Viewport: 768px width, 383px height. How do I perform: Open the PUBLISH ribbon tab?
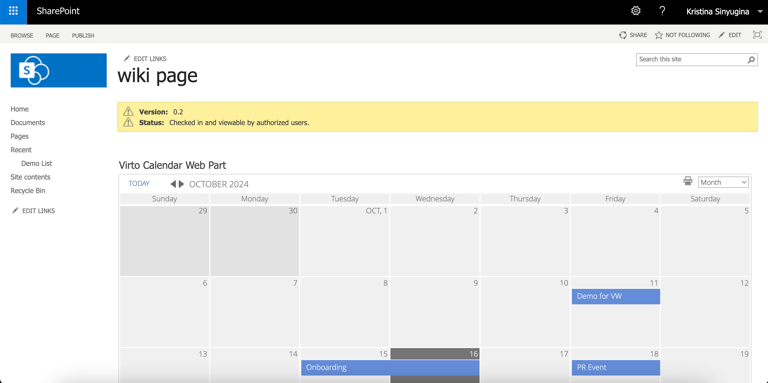tap(83, 35)
